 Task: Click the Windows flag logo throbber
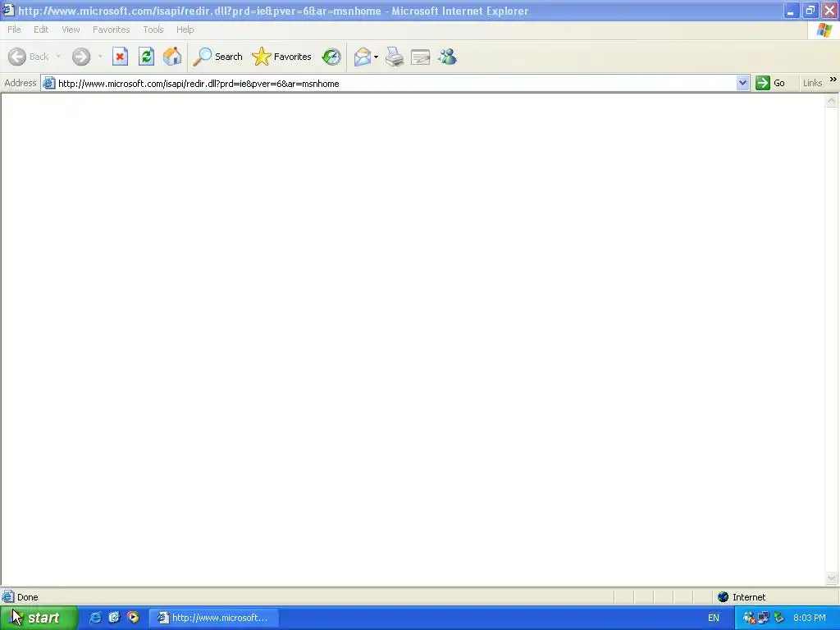pos(824,30)
